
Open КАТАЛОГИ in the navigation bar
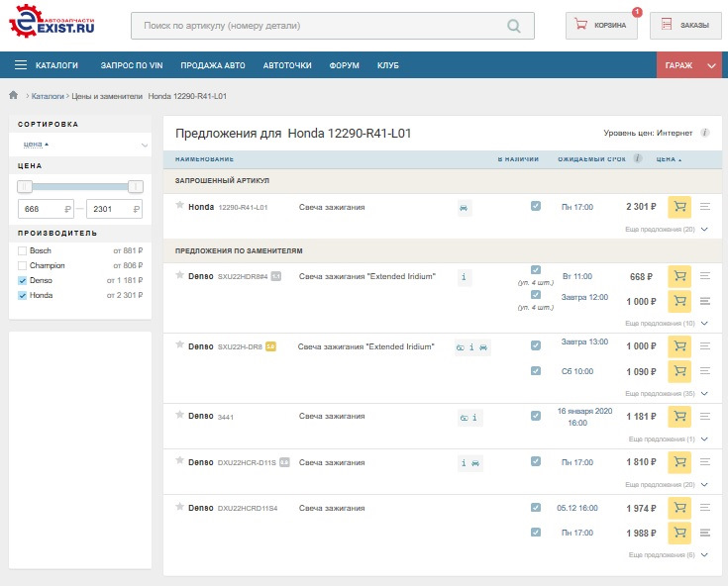(56, 65)
